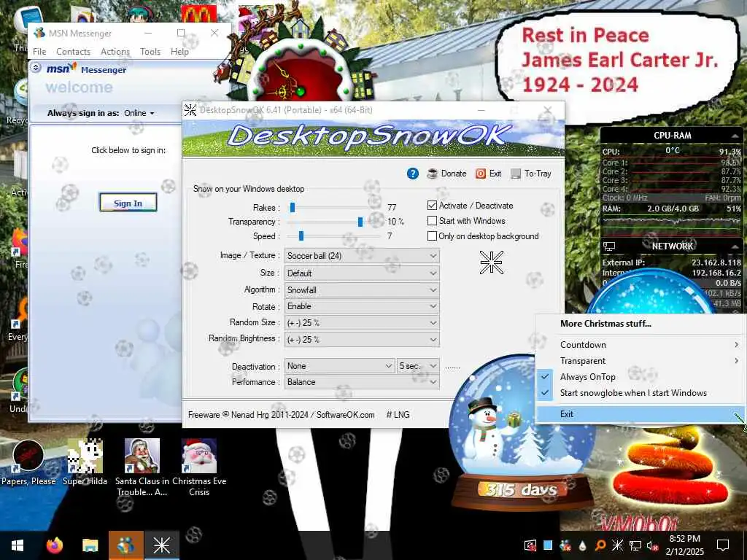Open the notification center icon
This screenshot has height=560, width=747.
[723, 545]
